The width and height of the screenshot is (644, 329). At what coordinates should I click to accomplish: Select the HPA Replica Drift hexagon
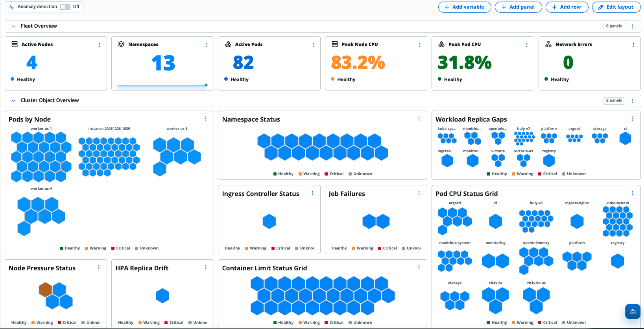pyautogui.click(x=162, y=296)
